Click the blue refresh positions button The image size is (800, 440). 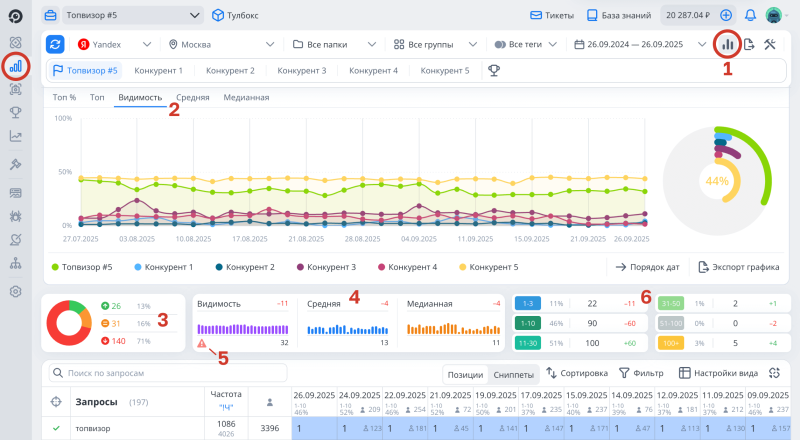coord(55,44)
